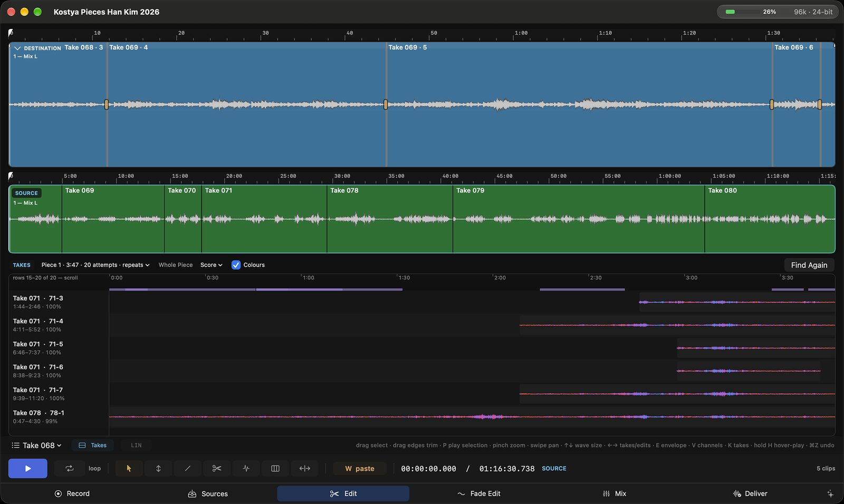Click the edit handle before Take 069 · 4
This screenshot has height=504, width=844.
[107, 104]
